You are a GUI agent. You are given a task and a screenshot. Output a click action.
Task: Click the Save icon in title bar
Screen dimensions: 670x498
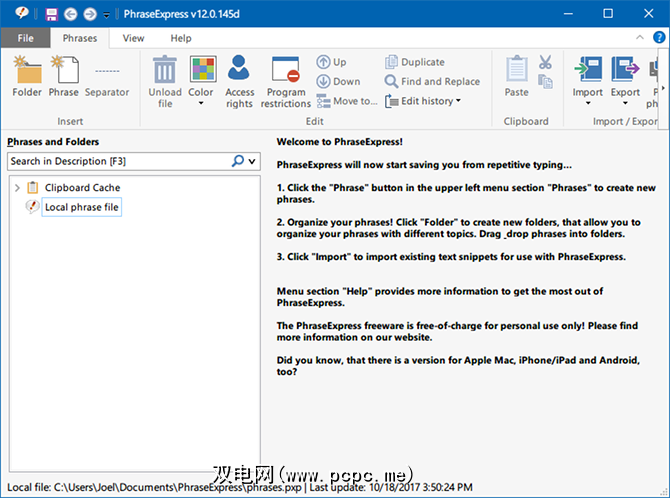tap(52, 14)
